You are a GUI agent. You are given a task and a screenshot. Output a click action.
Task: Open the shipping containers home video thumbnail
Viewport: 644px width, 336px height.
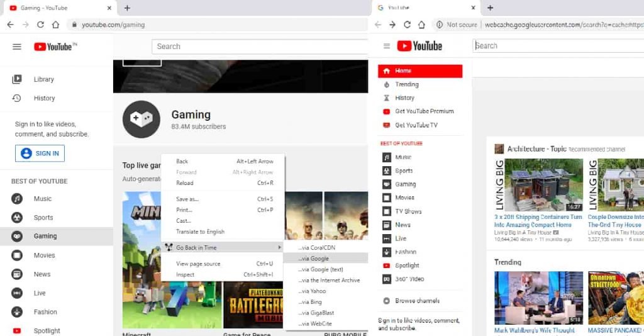(x=538, y=185)
